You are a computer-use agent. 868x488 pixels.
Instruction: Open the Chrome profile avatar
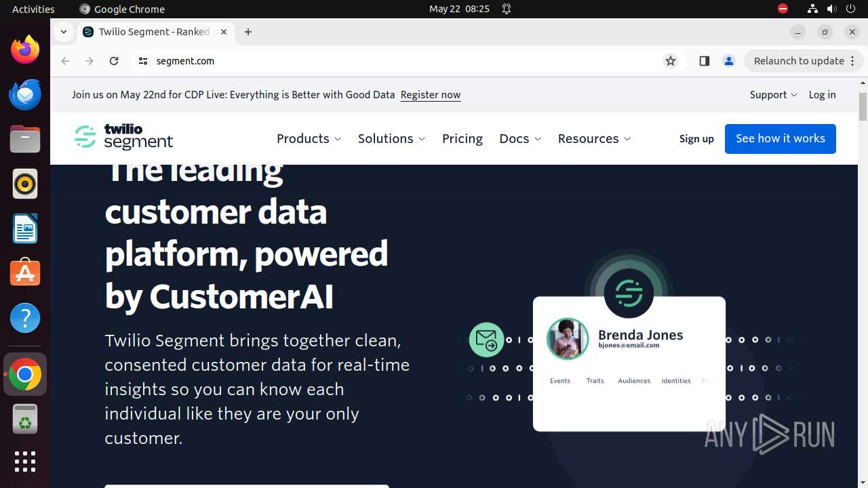coord(729,61)
